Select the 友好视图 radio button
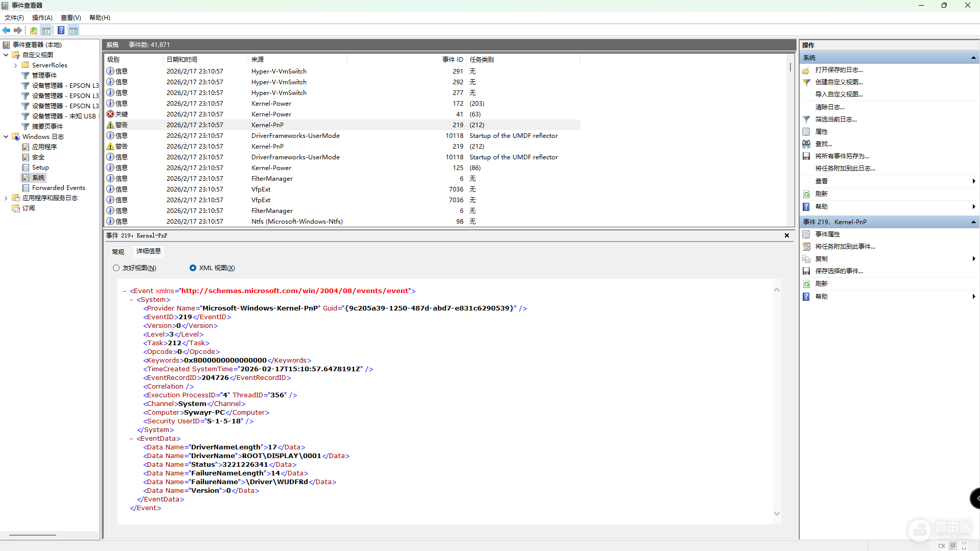 click(116, 268)
